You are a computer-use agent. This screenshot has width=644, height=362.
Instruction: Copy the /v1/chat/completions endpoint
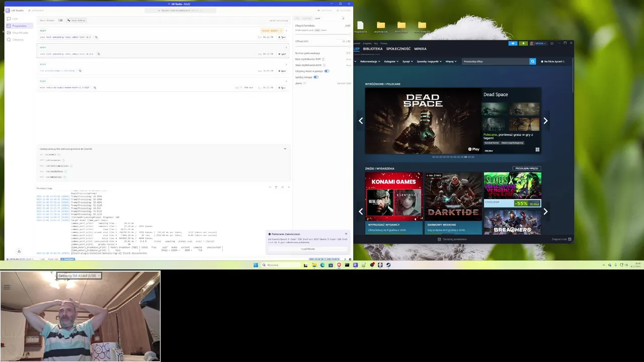[x=71, y=165]
